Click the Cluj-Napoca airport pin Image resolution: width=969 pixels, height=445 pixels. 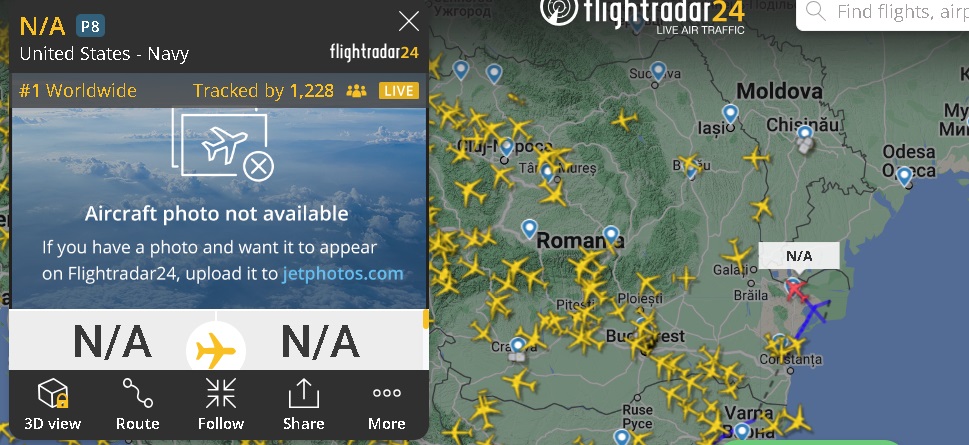[507, 148]
